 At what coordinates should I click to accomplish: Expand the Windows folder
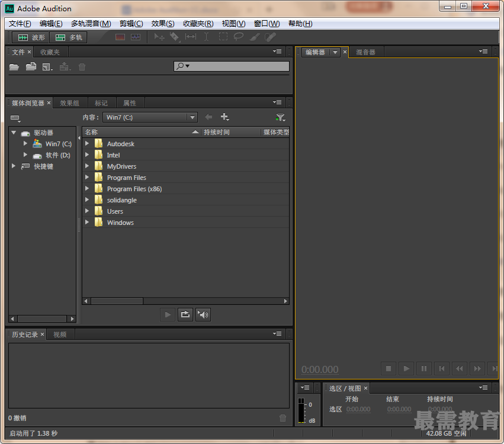pos(87,223)
